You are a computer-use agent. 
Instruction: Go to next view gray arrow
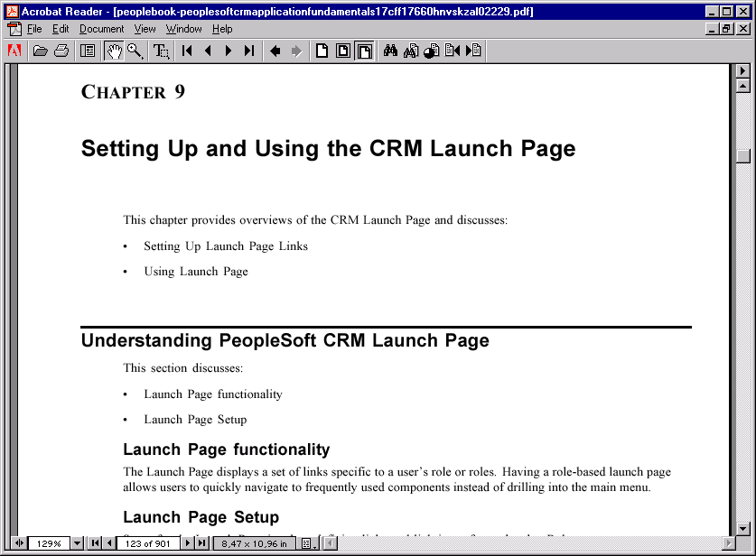pos(296,51)
